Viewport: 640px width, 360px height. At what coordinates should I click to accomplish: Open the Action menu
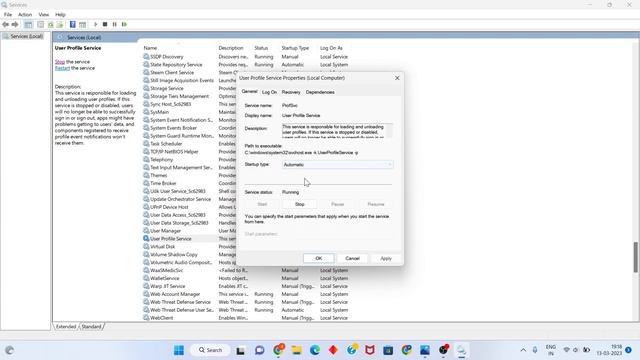click(x=25, y=14)
